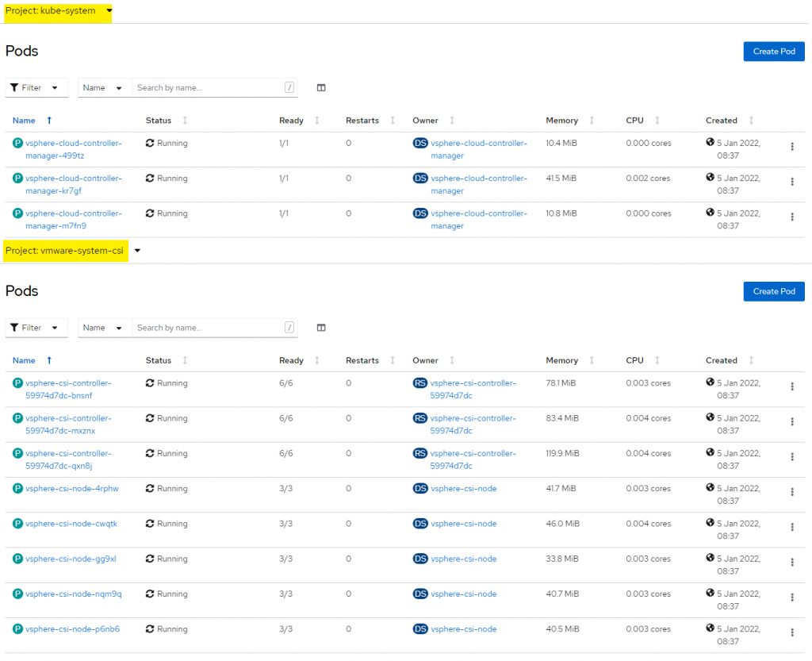Viewport: 812px width, 661px height.
Task: Open the kebab menu for vsphere-csi-node-p6nb6
Action: pos(791,632)
